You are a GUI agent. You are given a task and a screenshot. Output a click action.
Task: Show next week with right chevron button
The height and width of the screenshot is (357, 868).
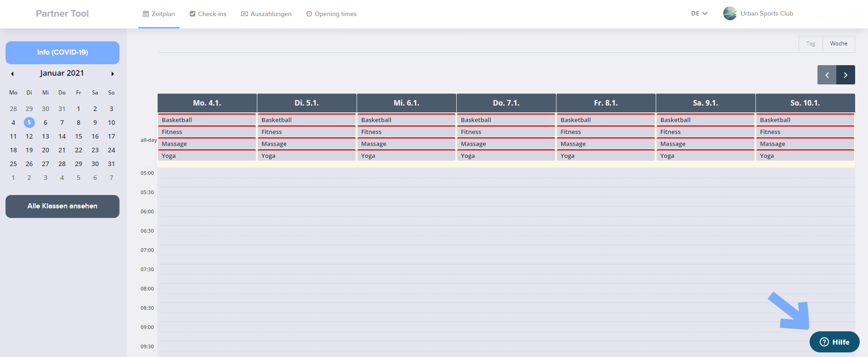tap(845, 75)
